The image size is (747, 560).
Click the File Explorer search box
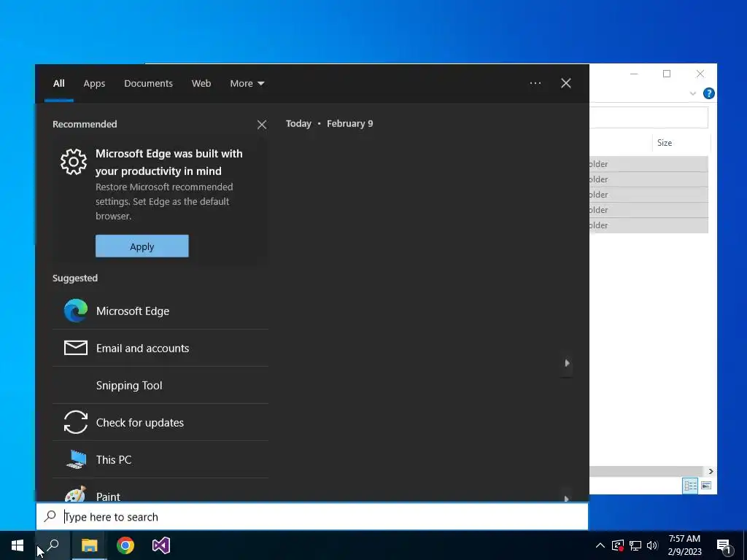tap(649, 117)
